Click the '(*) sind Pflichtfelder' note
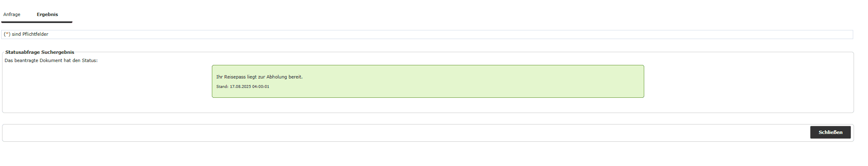 coord(26,34)
